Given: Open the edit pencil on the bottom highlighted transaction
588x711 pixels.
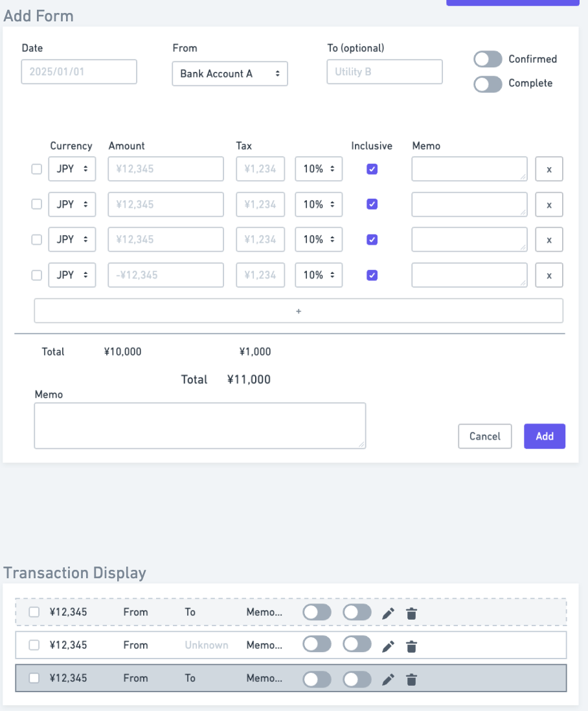Looking at the screenshot, I should coord(388,678).
